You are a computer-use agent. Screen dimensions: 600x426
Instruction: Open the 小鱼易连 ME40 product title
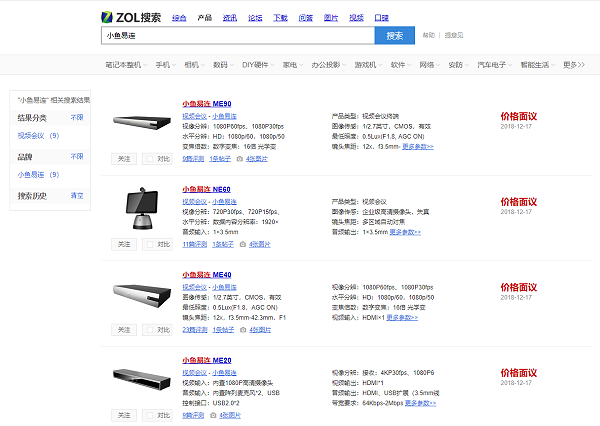coord(207,275)
